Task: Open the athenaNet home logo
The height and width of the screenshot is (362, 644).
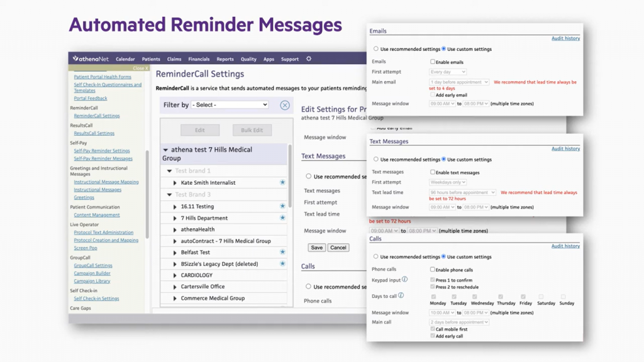Action: tap(90, 58)
